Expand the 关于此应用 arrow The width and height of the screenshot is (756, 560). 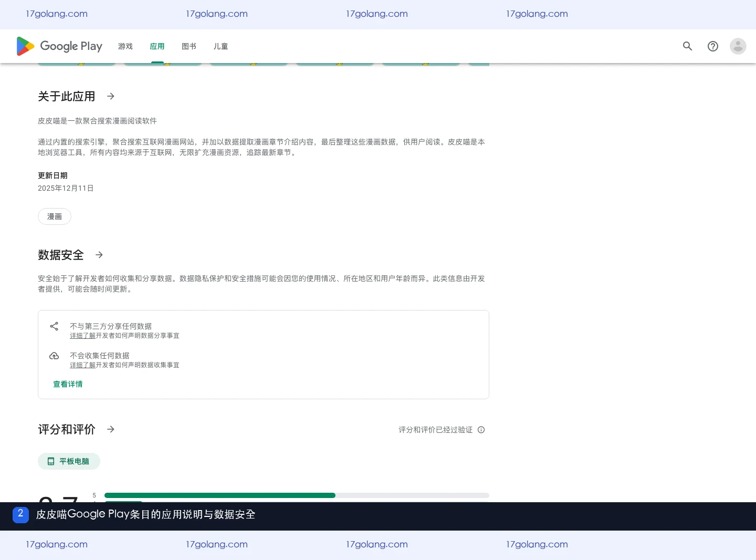111,96
